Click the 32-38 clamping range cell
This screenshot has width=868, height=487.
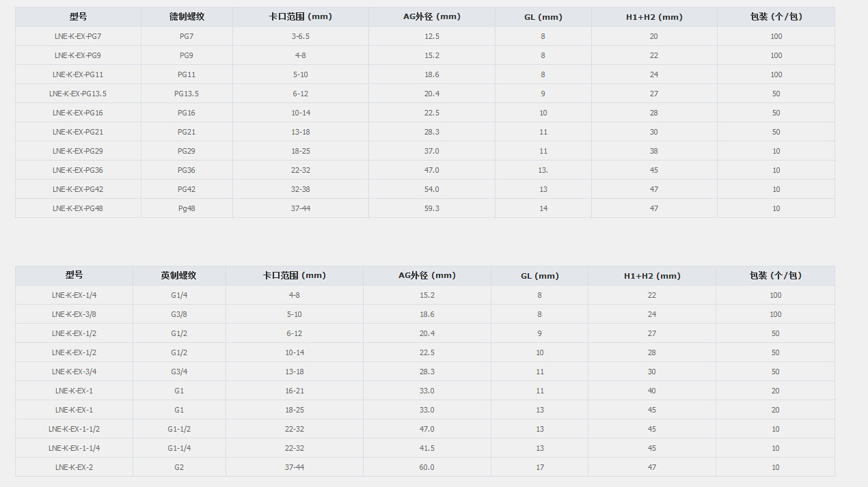pyautogui.click(x=300, y=189)
